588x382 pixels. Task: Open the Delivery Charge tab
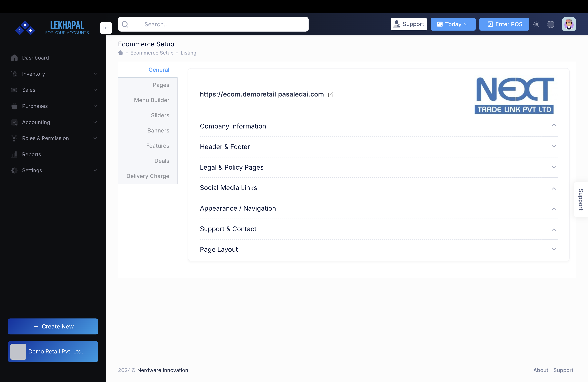(x=148, y=176)
